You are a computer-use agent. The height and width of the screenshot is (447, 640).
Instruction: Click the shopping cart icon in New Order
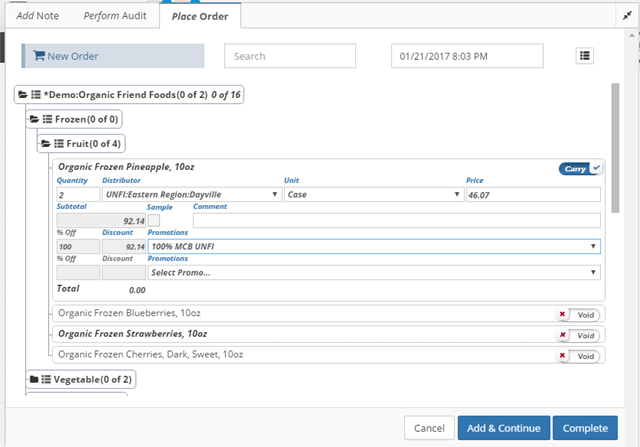coord(38,56)
